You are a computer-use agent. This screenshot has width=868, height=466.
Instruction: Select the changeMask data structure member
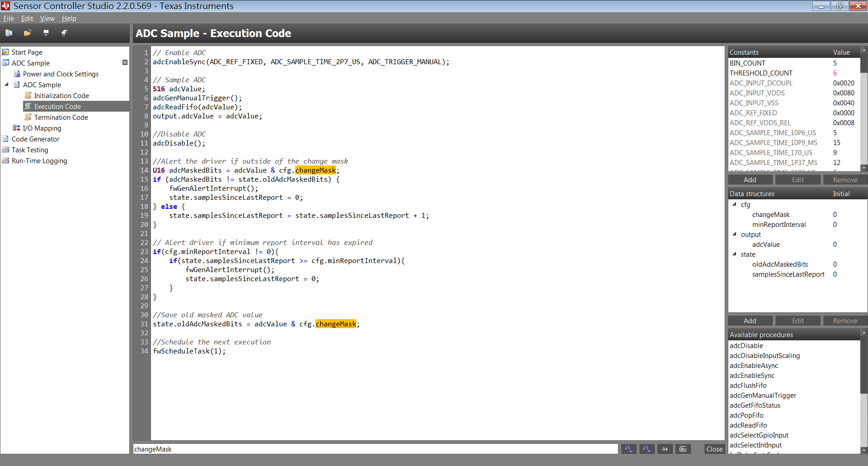(x=771, y=215)
